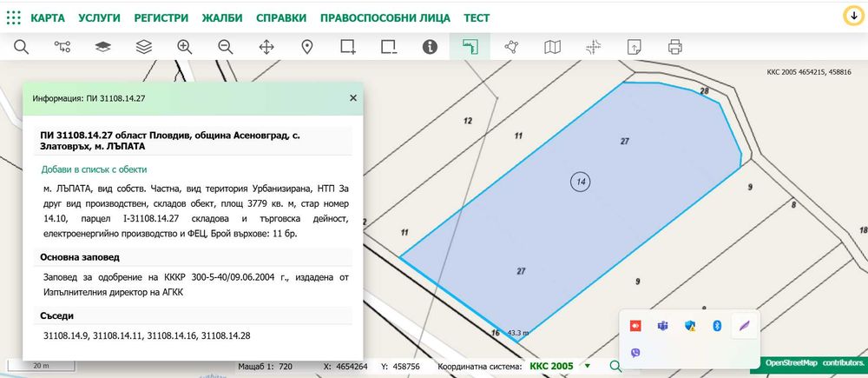Toggle the active measure ruler tool

pos(470,47)
